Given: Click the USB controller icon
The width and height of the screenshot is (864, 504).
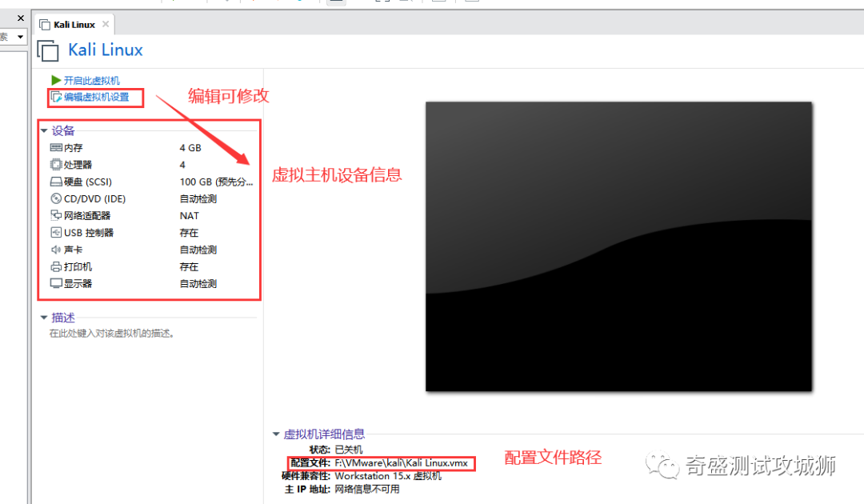Looking at the screenshot, I should (x=56, y=233).
